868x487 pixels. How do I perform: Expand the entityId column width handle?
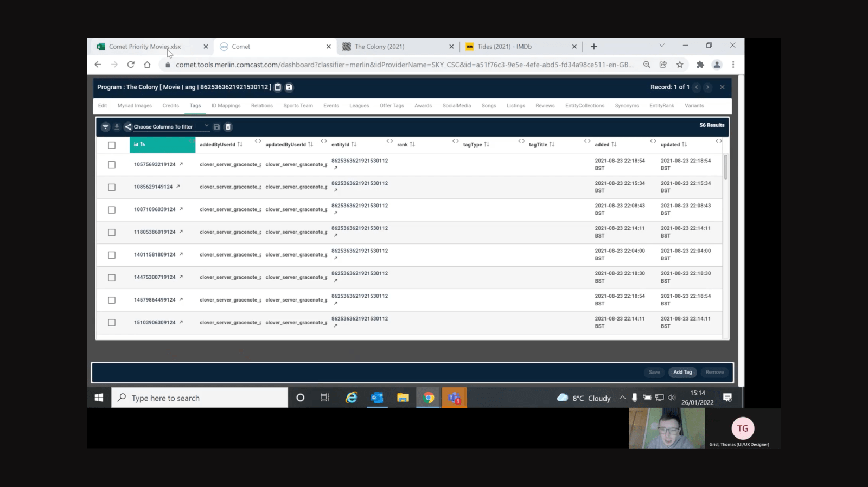point(390,141)
